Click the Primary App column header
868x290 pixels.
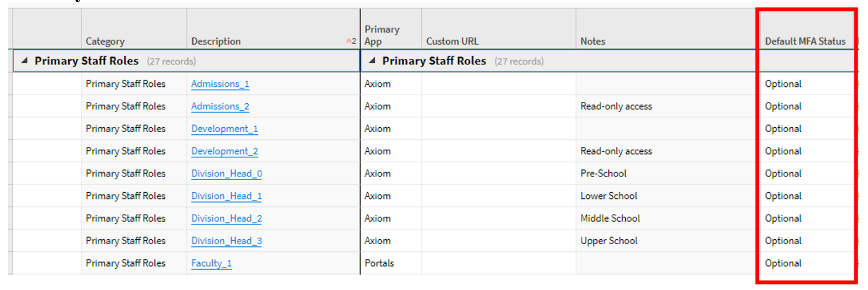click(x=382, y=35)
